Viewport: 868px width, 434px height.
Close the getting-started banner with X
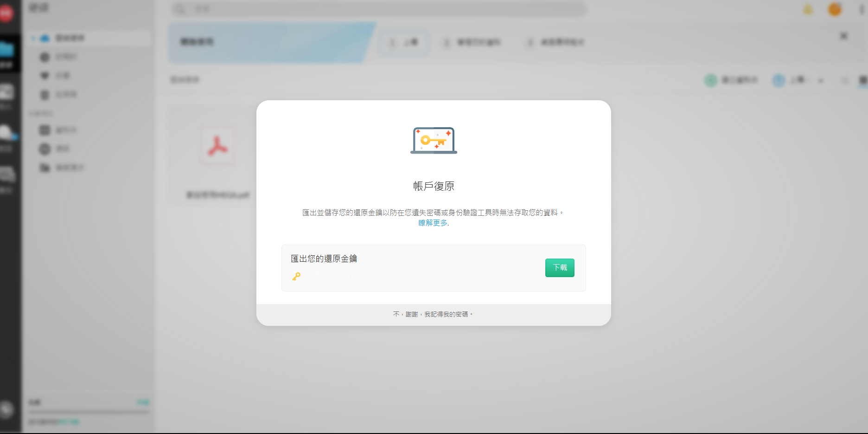844,36
